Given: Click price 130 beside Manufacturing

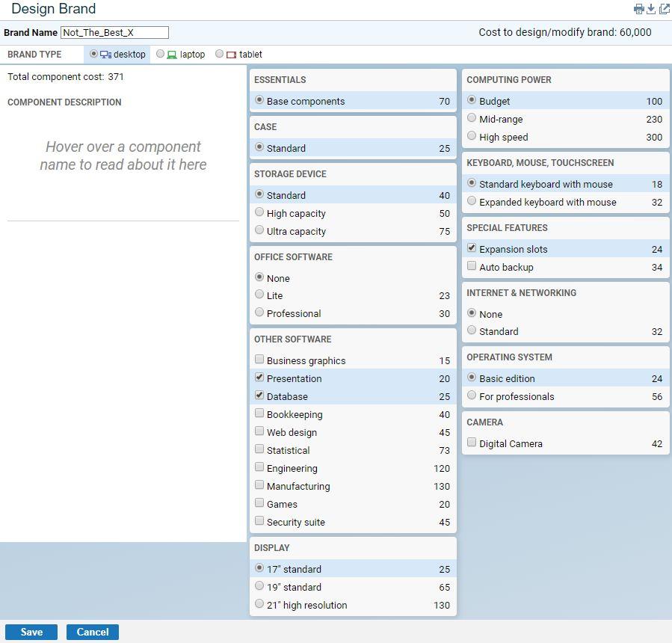Looking at the screenshot, I should (442, 487).
